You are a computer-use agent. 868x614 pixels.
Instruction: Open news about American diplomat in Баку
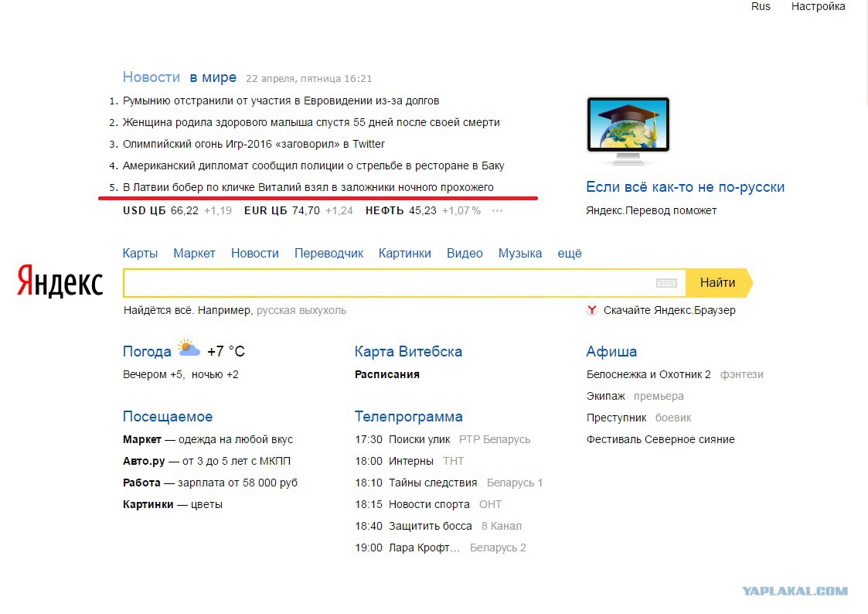pyautogui.click(x=313, y=165)
